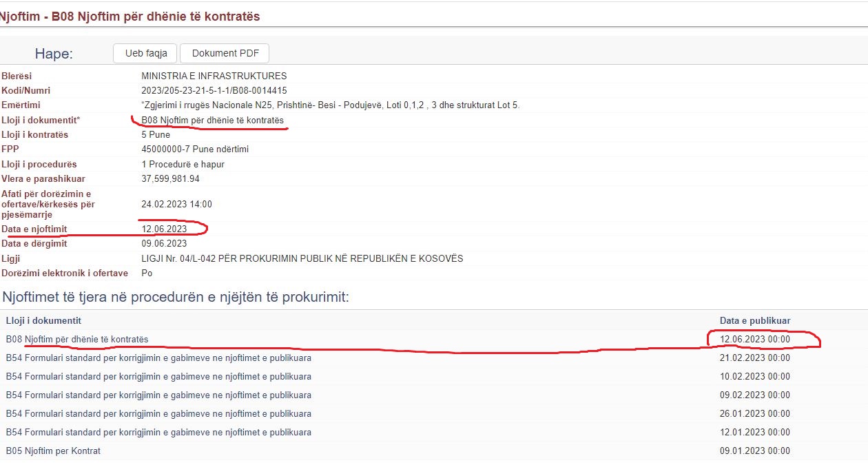The height and width of the screenshot is (465, 868).
Task: Click the Ueb faqja button
Action: click(x=145, y=54)
